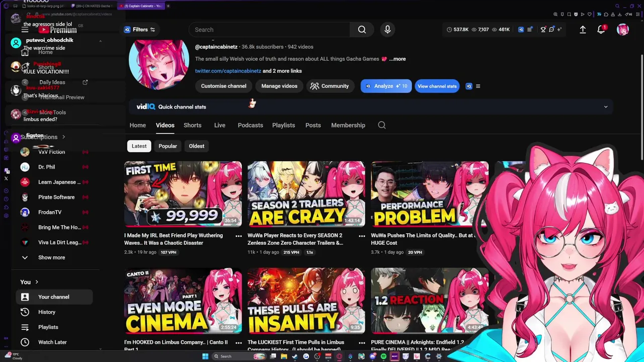
Task: Click into the YouTube search field
Action: click(x=269, y=30)
